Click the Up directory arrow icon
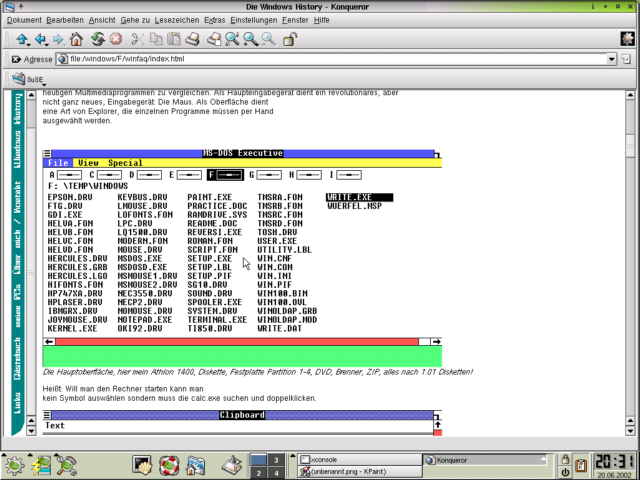This screenshot has height=480, width=640. [x=21, y=39]
